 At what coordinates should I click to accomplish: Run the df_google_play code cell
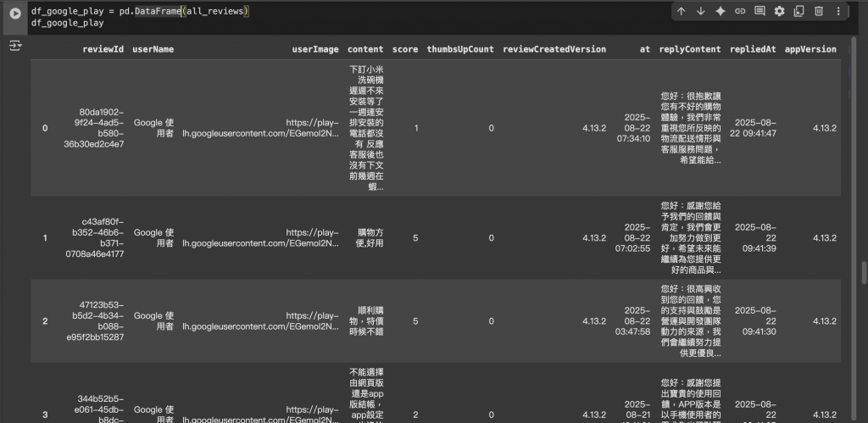point(15,14)
